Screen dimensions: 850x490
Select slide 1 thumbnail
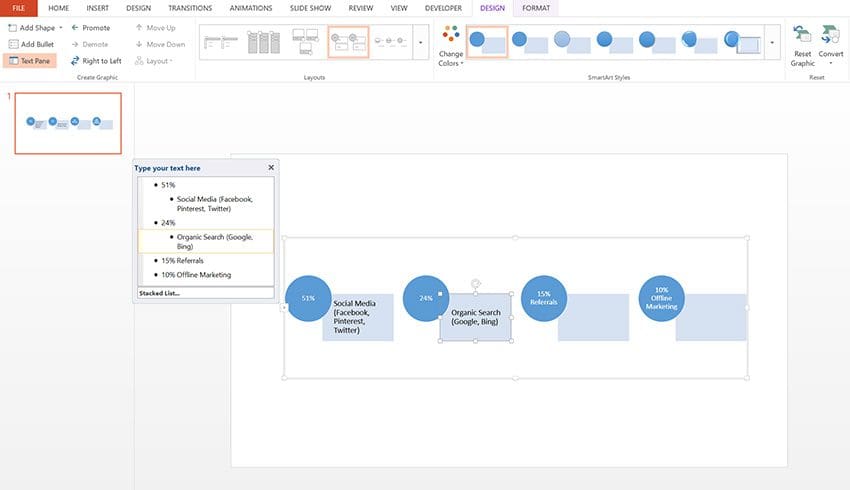point(68,123)
